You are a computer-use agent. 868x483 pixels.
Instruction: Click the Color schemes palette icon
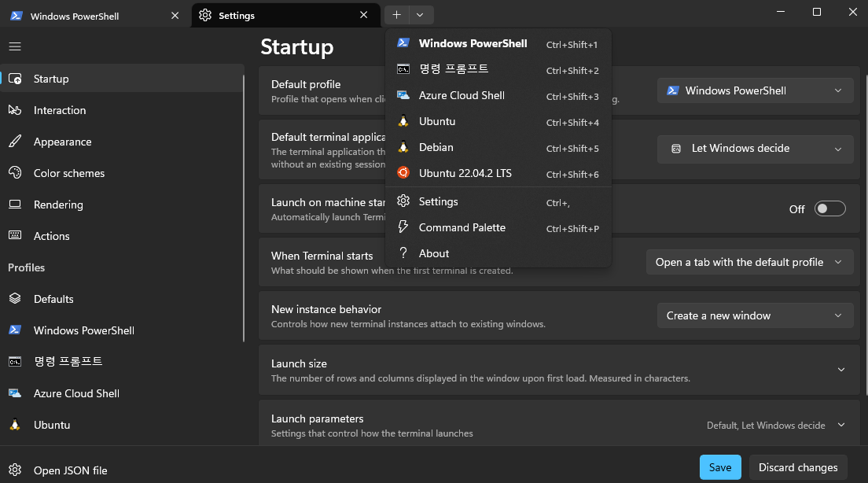click(x=15, y=173)
